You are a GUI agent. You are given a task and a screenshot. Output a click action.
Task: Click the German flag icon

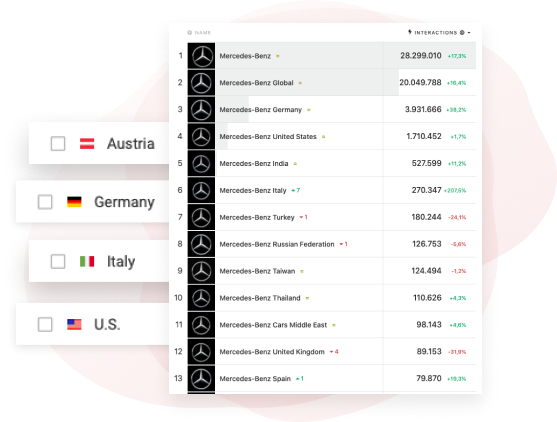click(x=74, y=202)
